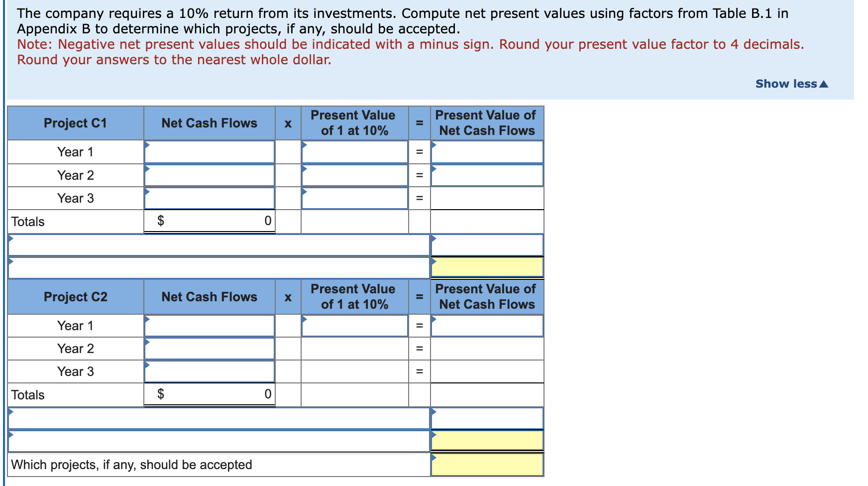Screen dimensions: 868x486
Task: Enter the Present Value of 1 factor for Year 1, Project C1
Action: 354,152
